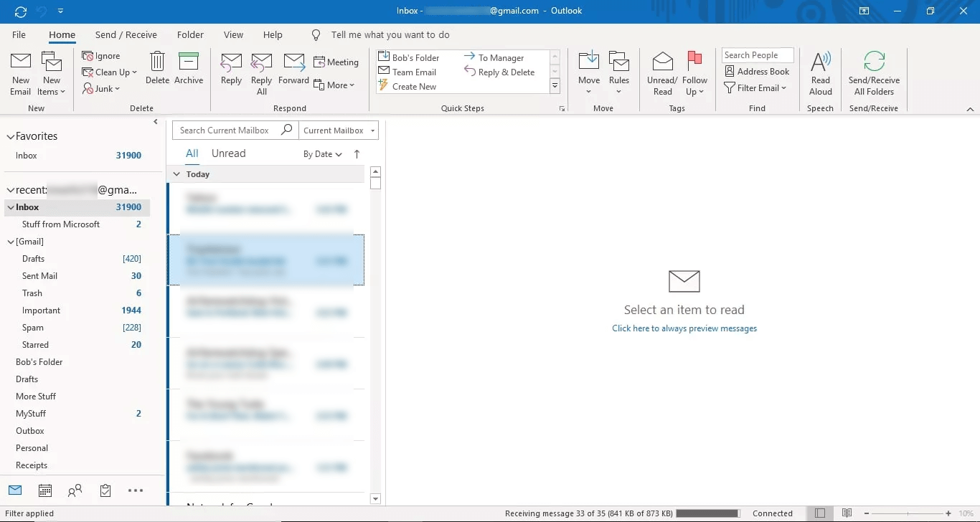The height and width of the screenshot is (522, 980).
Task: Collapse the Inbox folder tree
Action: (x=10, y=207)
